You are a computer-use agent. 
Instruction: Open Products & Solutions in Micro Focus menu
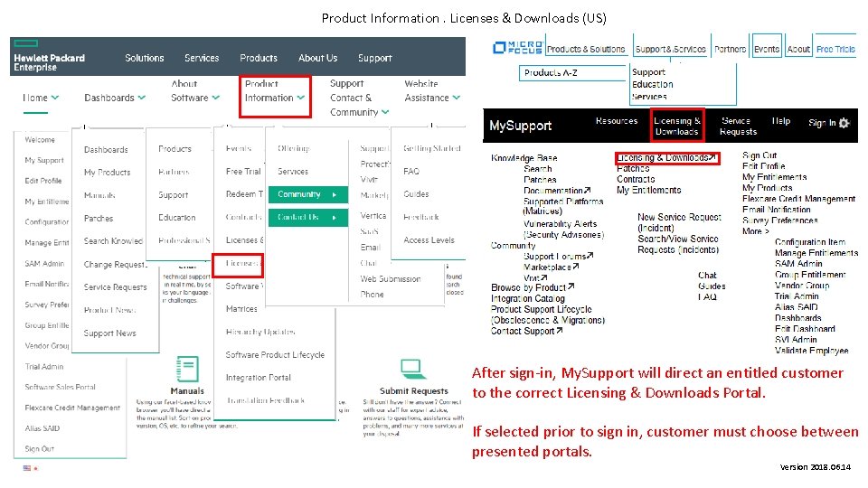586,49
